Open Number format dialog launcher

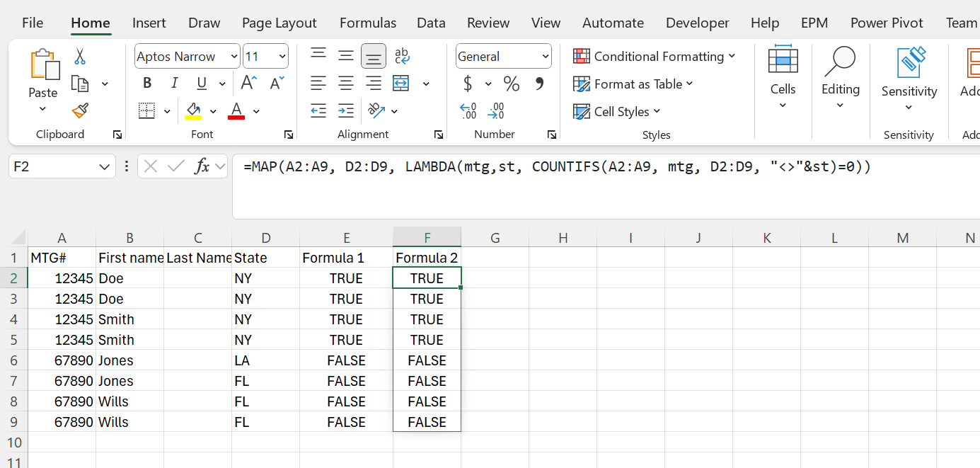551,135
